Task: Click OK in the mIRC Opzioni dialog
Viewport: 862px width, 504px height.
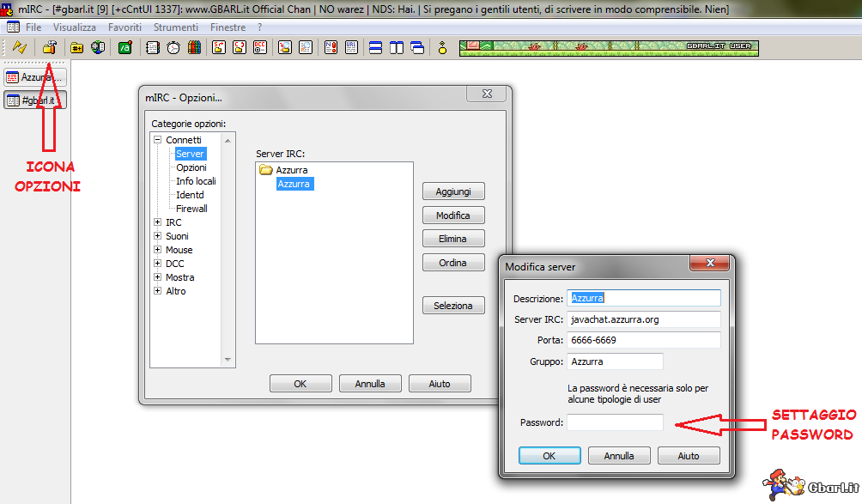Action: click(300, 384)
